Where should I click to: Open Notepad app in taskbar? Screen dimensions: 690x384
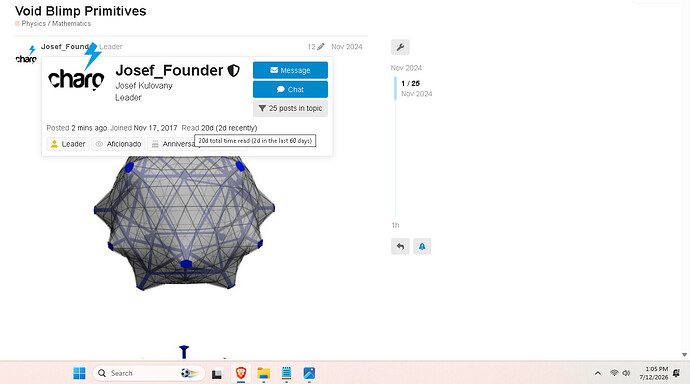[286, 373]
